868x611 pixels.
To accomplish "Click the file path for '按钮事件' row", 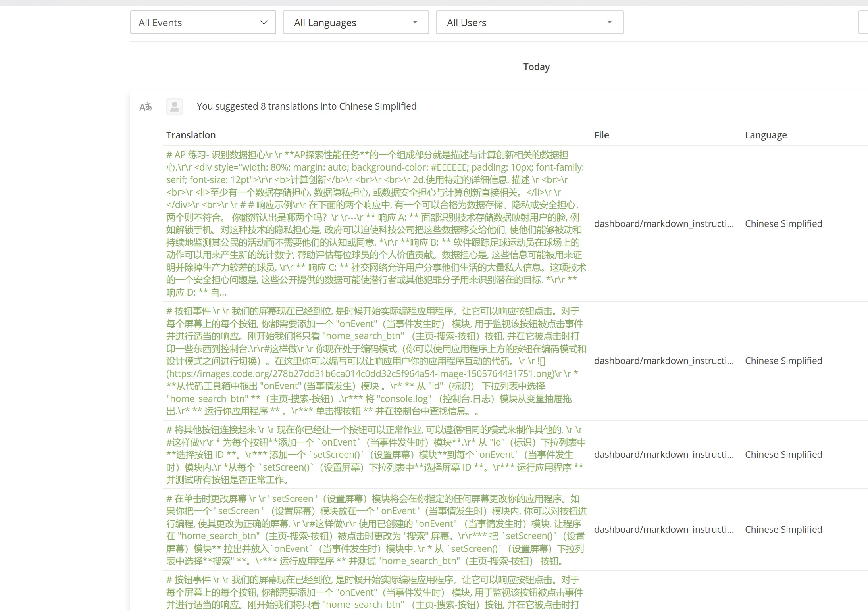I will (x=664, y=361).
